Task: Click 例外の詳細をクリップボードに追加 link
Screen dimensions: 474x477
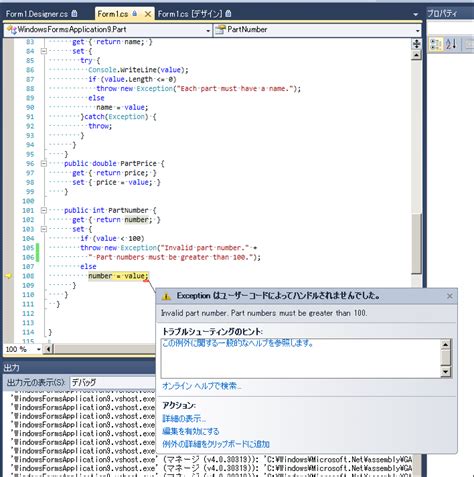Action: [216, 444]
